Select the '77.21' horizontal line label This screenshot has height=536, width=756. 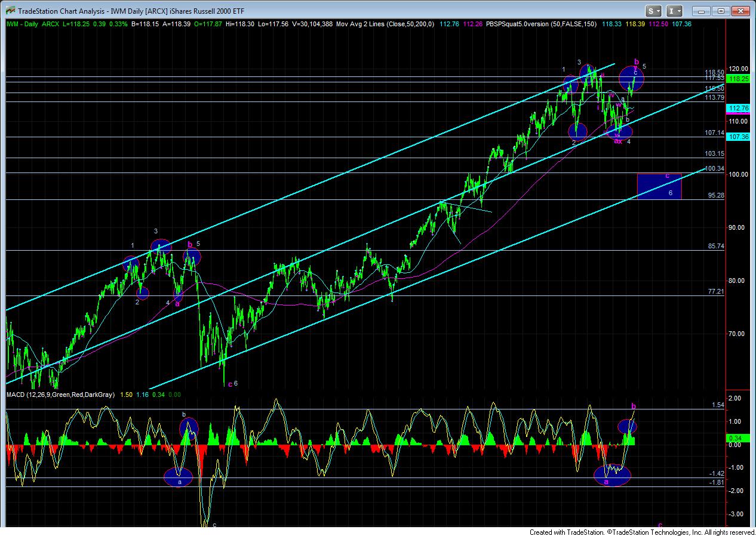tap(717, 291)
